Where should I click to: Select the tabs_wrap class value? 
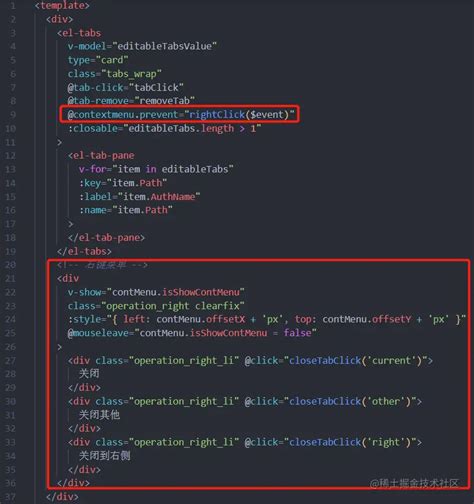[131, 74]
